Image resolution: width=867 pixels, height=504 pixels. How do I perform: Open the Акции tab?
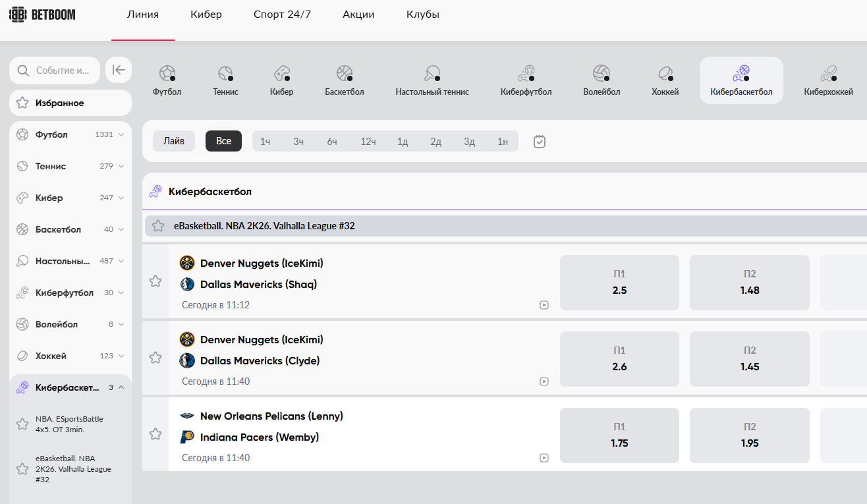pyautogui.click(x=359, y=14)
